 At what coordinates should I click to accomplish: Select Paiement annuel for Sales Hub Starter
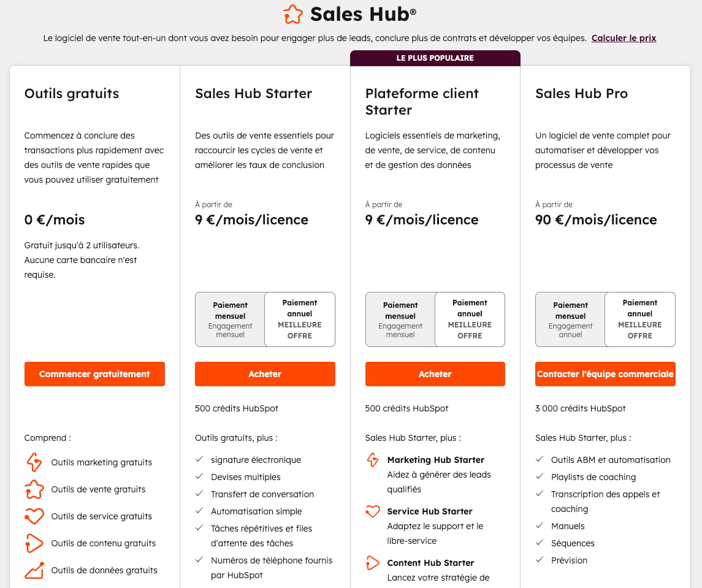(x=300, y=319)
